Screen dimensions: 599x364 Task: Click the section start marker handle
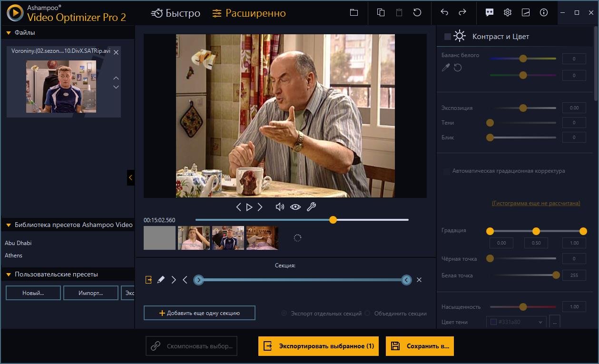point(199,280)
